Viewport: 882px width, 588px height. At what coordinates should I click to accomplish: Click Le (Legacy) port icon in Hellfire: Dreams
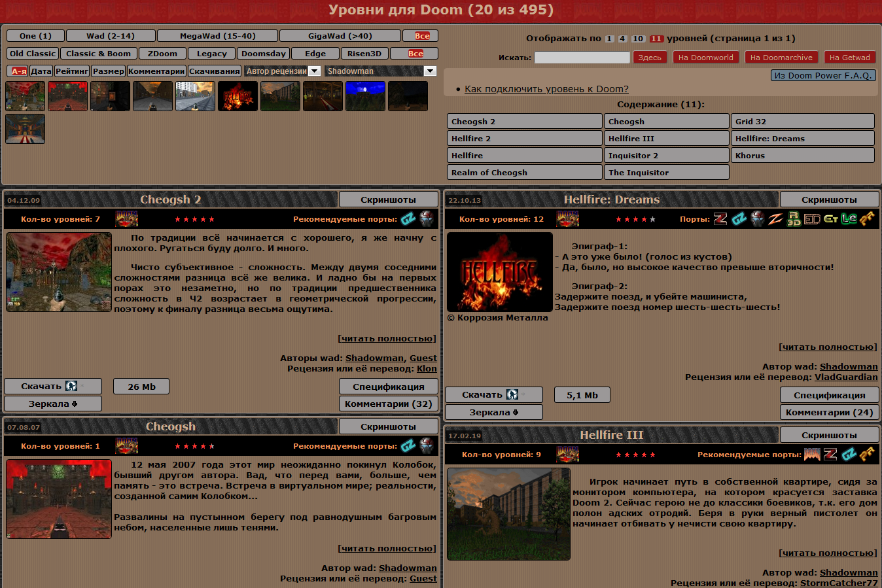pos(849,219)
